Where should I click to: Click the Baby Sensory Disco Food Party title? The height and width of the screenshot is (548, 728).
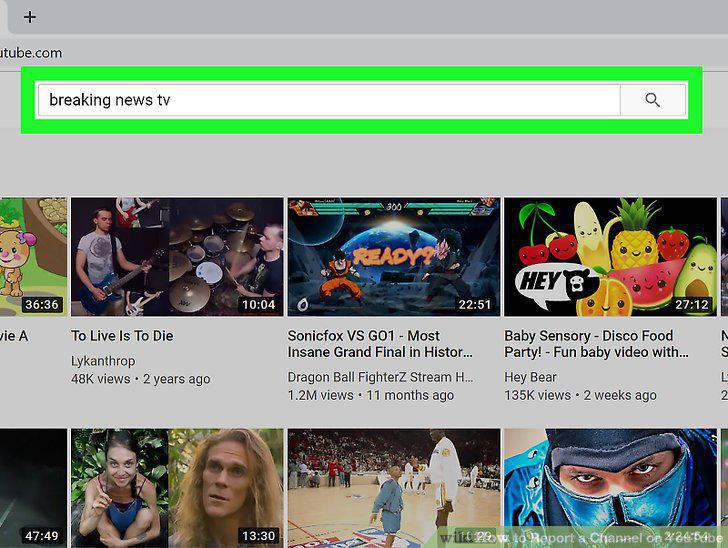click(x=597, y=344)
